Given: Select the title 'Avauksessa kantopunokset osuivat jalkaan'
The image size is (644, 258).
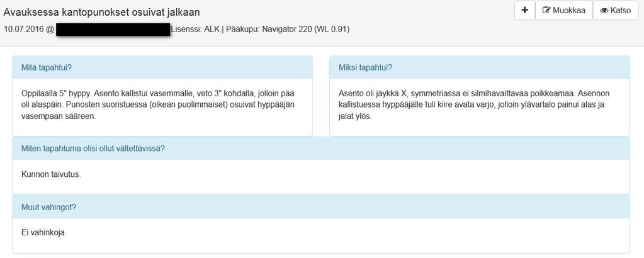Looking at the screenshot, I should click(x=102, y=13).
